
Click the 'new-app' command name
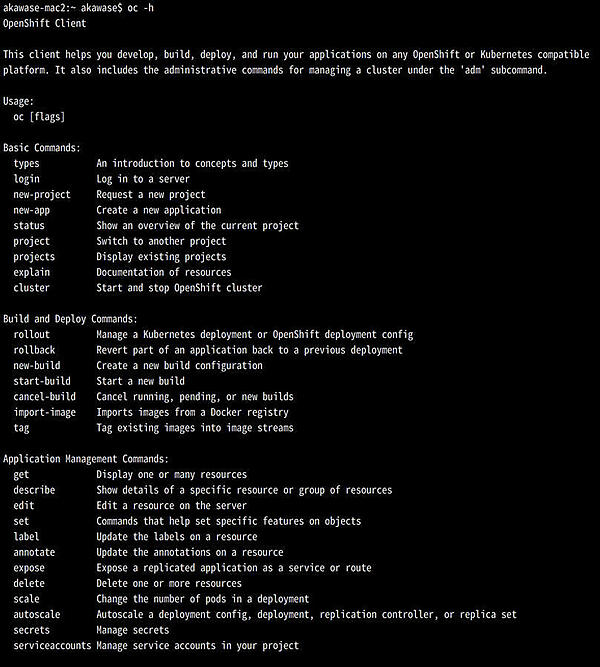tap(32, 210)
